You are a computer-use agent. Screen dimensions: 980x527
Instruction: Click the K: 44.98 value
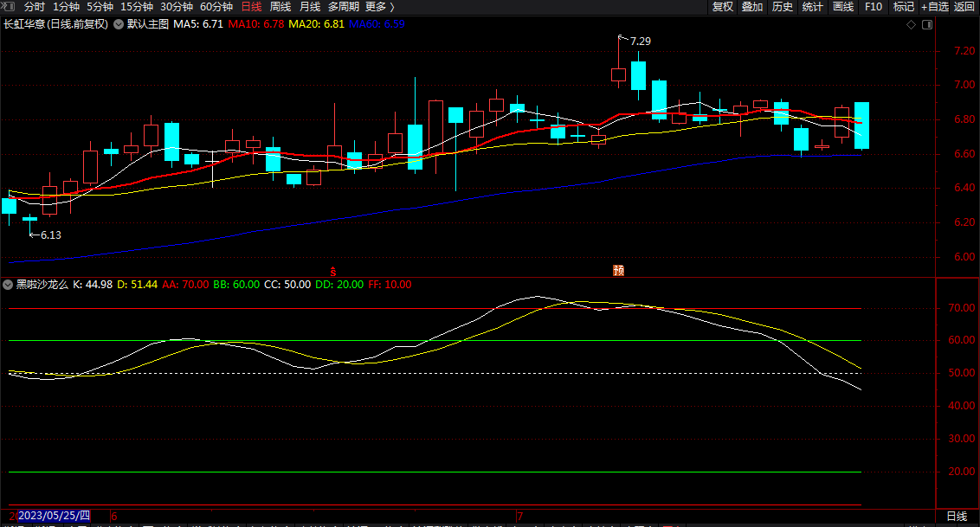93,285
